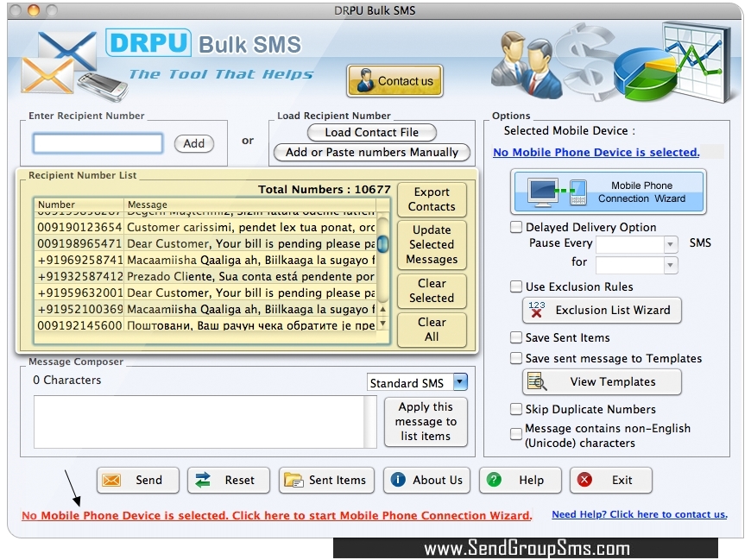Viewport: 751px width, 560px height.
Task: Click the 'Total Numbers : 10677' label
Action: click(x=325, y=189)
